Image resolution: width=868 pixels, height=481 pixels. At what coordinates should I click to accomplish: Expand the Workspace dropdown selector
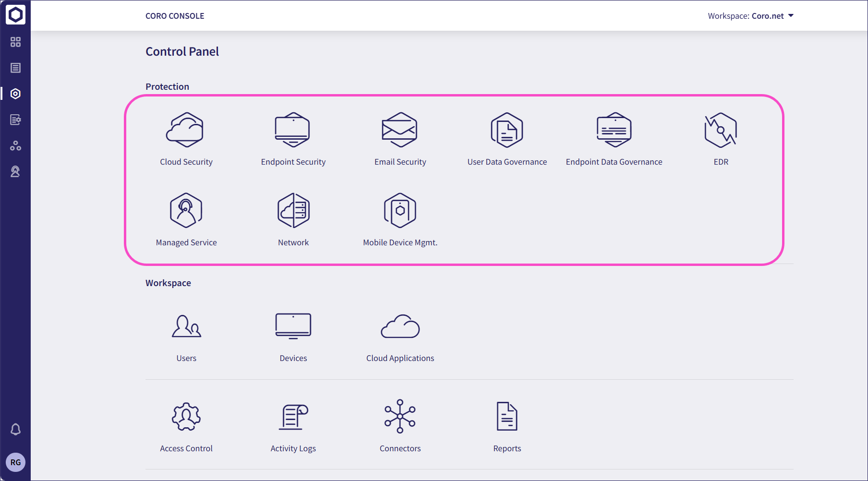pos(750,16)
